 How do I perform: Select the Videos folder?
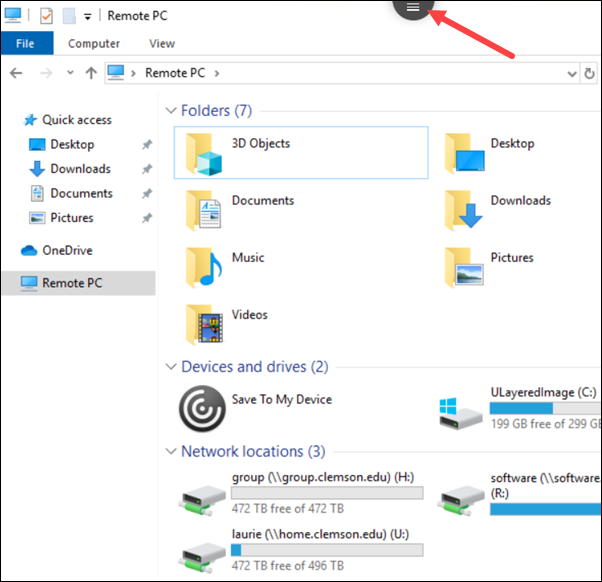pyautogui.click(x=227, y=324)
